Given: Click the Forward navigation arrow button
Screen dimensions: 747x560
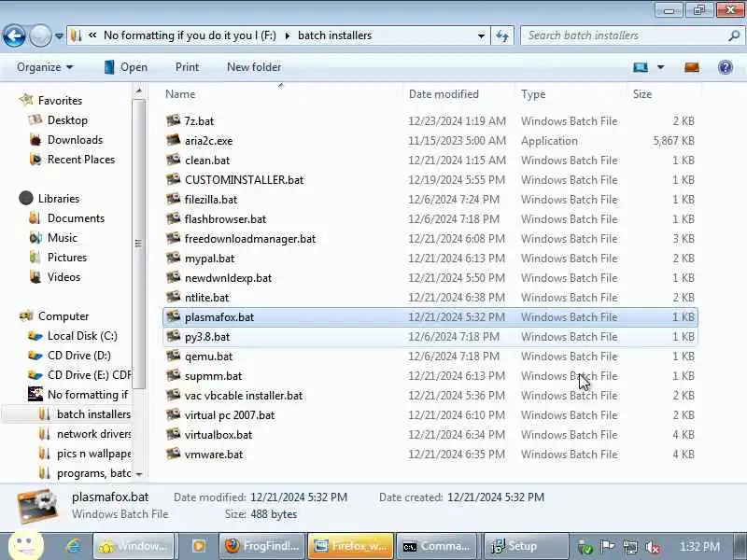Looking at the screenshot, I should 40,35.
